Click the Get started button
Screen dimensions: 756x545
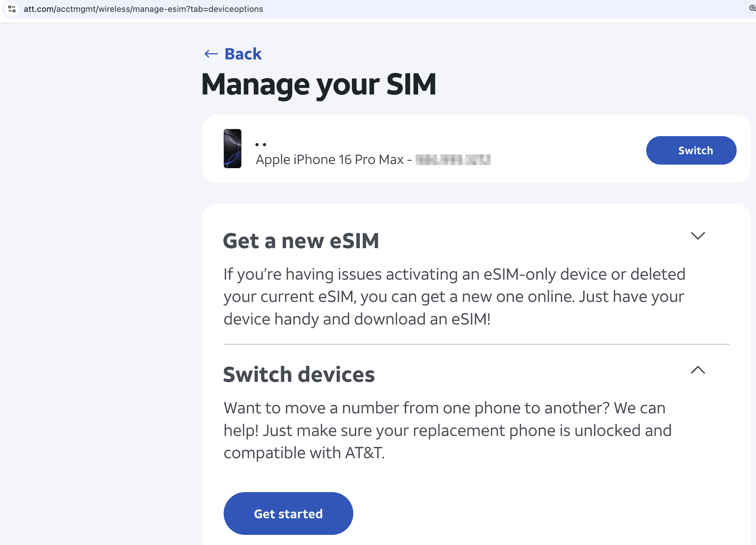point(288,514)
